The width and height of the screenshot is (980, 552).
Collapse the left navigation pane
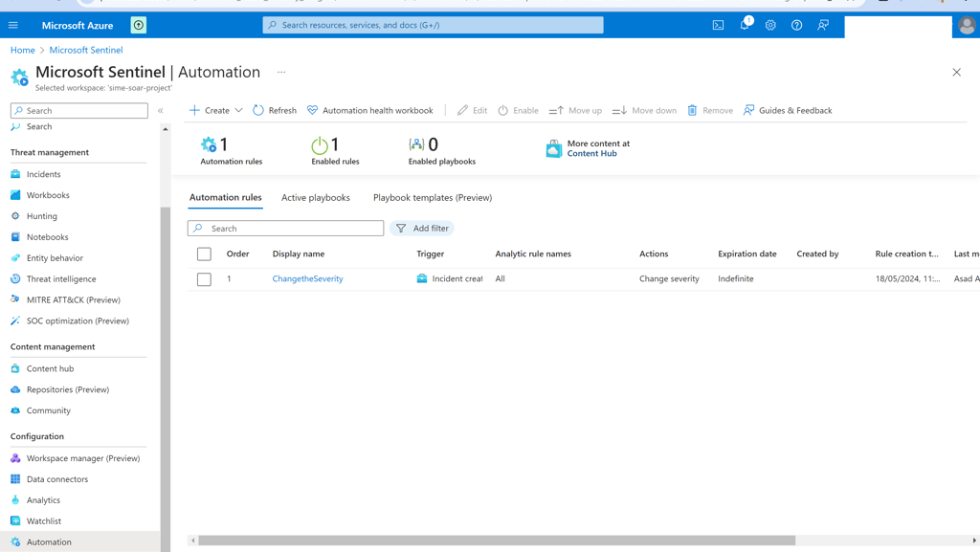click(x=161, y=111)
